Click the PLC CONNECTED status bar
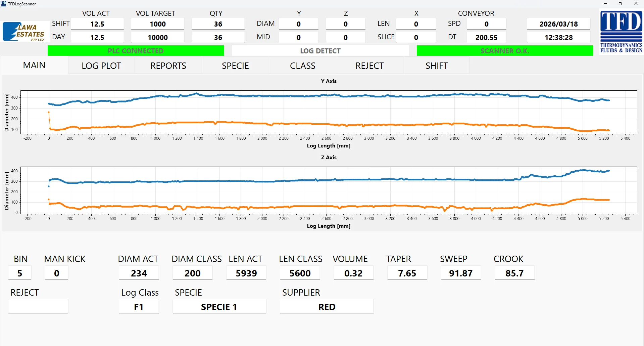This screenshot has height=346, width=644. click(136, 51)
